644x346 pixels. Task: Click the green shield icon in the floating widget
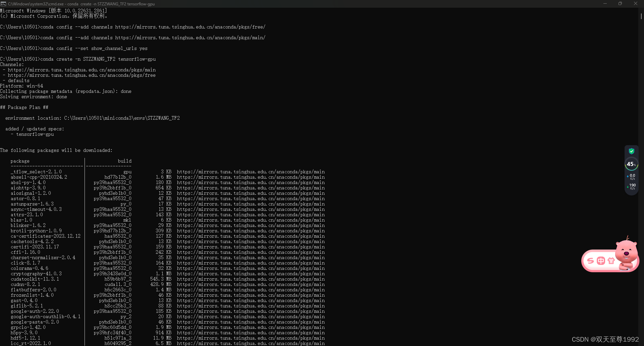point(632,151)
